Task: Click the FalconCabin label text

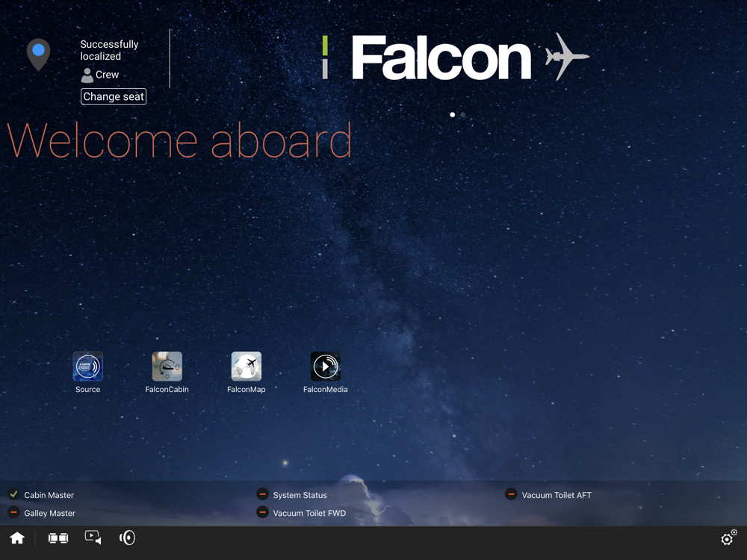Action: pyautogui.click(x=167, y=390)
